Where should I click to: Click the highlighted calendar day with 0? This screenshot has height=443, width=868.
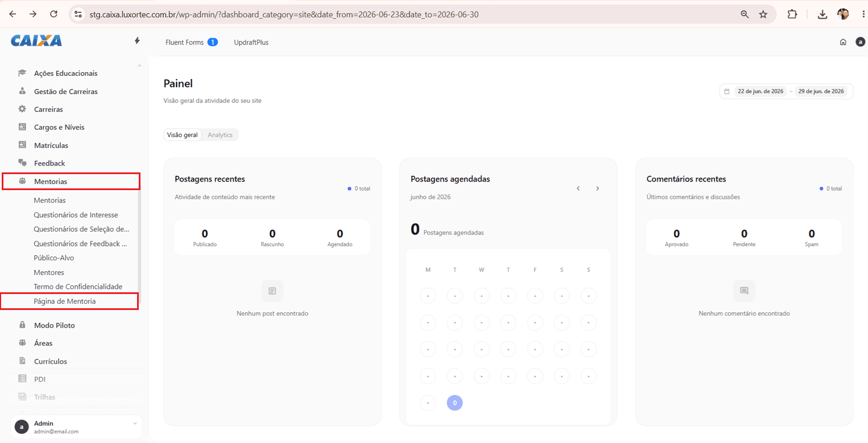click(455, 403)
